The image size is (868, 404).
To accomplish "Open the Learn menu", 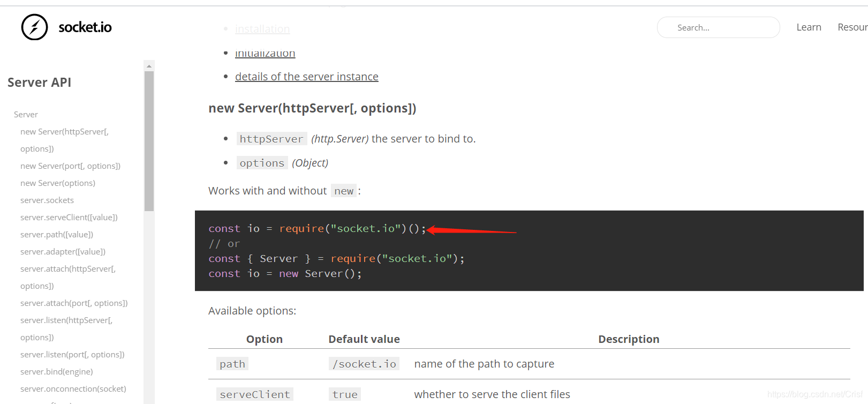I will 809,27.
